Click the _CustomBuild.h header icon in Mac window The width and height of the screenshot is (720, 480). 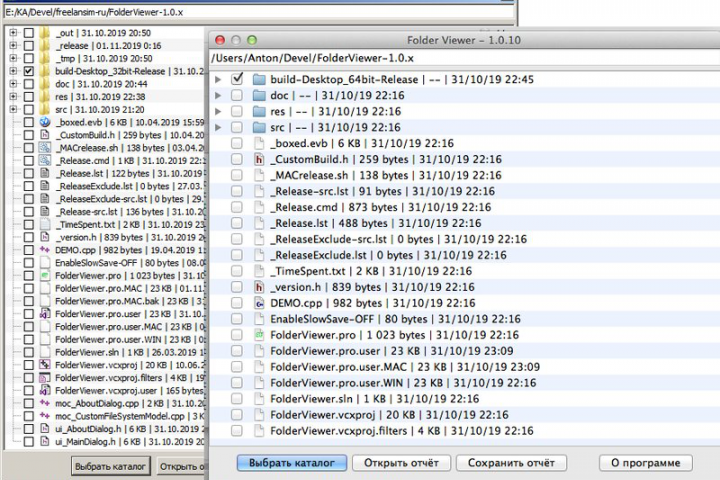click(259, 159)
